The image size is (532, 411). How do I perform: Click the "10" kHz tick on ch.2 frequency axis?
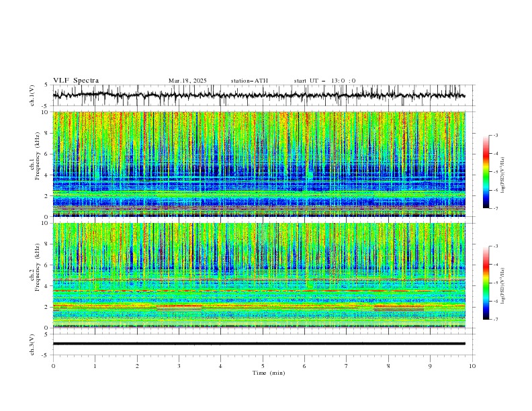click(x=46, y=223)
